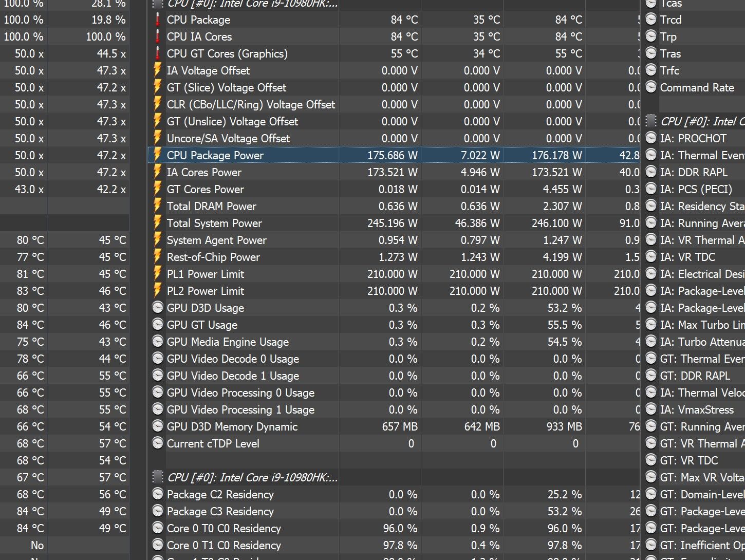Click the lightning icon beside CPU Package Power

pos(158,155)
